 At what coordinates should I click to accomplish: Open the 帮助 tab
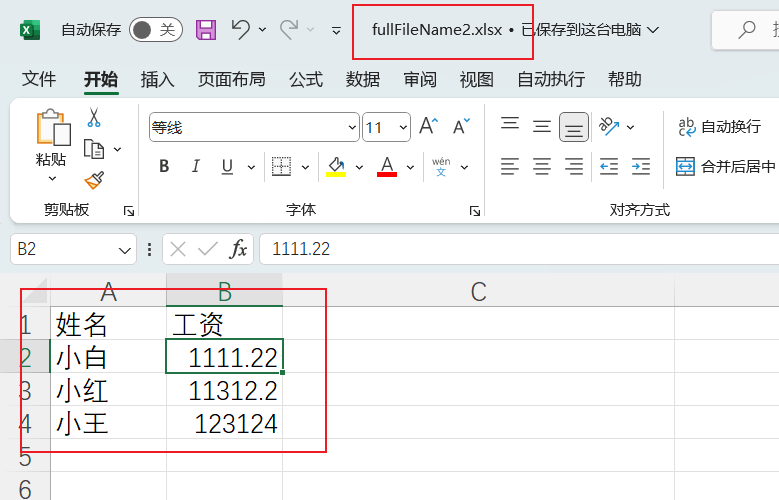(x=624, y=79)
